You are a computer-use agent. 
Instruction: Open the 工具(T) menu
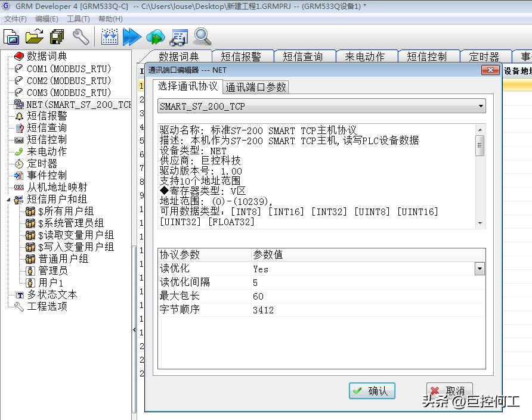[78, 19]
